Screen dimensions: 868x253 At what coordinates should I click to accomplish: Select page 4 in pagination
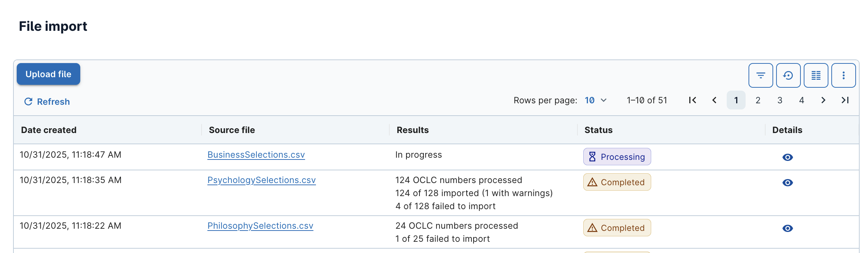click(802, 100)
